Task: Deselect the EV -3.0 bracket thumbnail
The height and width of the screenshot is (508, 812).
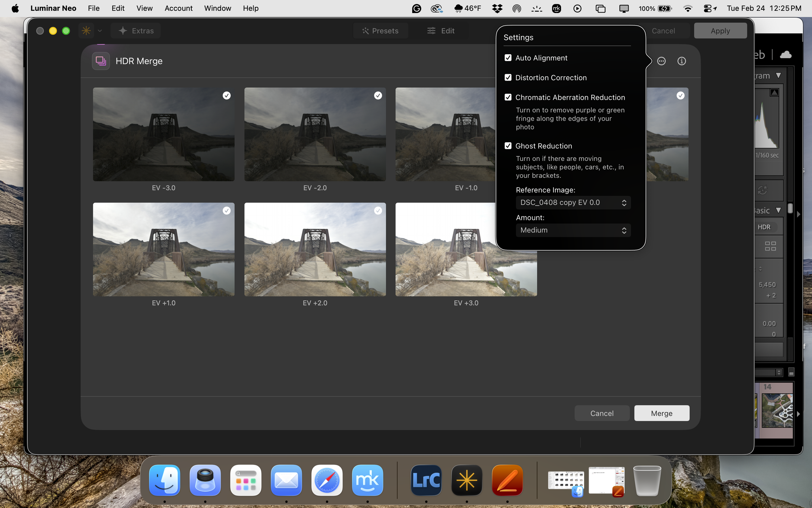Action: click(x=227, y=96)
